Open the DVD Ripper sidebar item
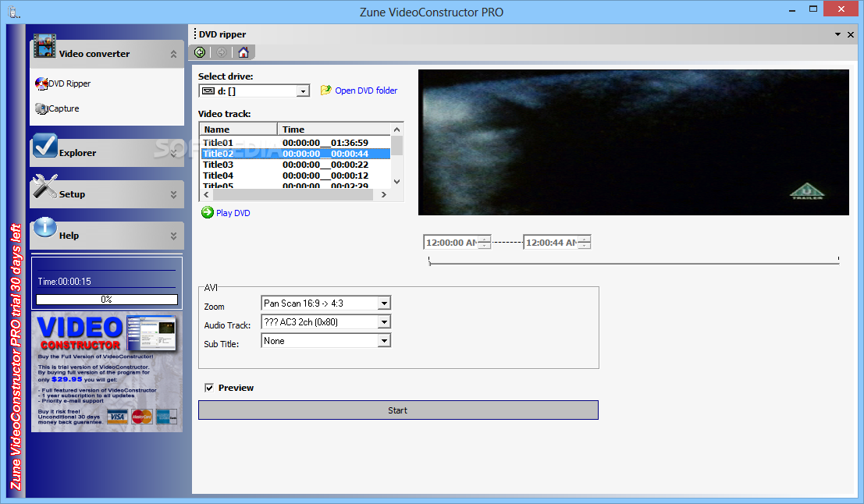This screenshot has width=864, height=504. coord(62,83)
